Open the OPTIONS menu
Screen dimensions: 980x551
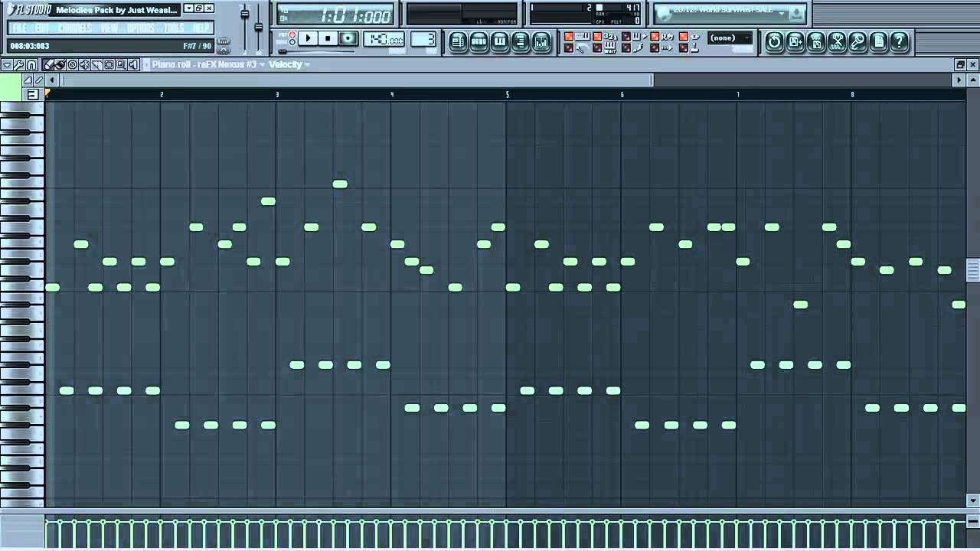(x=141, y=28)
